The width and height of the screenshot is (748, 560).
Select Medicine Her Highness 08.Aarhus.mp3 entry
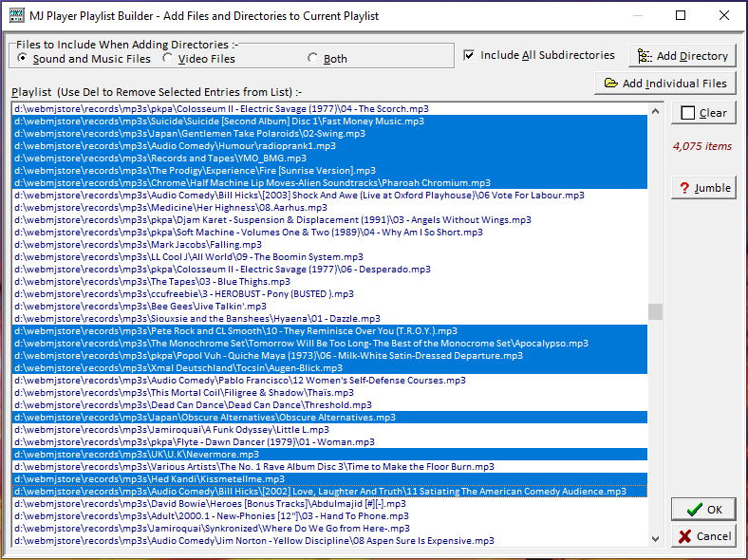(329, 208)
